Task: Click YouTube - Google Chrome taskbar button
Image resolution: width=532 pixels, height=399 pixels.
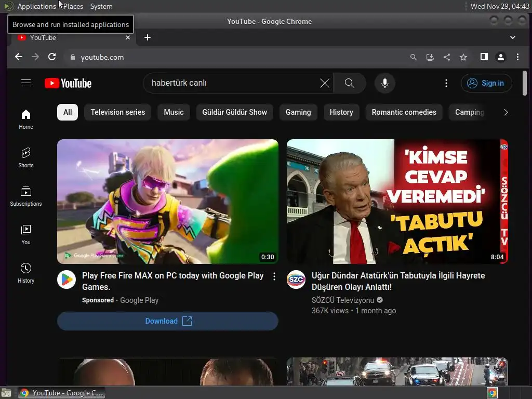Action: point(62,393)
